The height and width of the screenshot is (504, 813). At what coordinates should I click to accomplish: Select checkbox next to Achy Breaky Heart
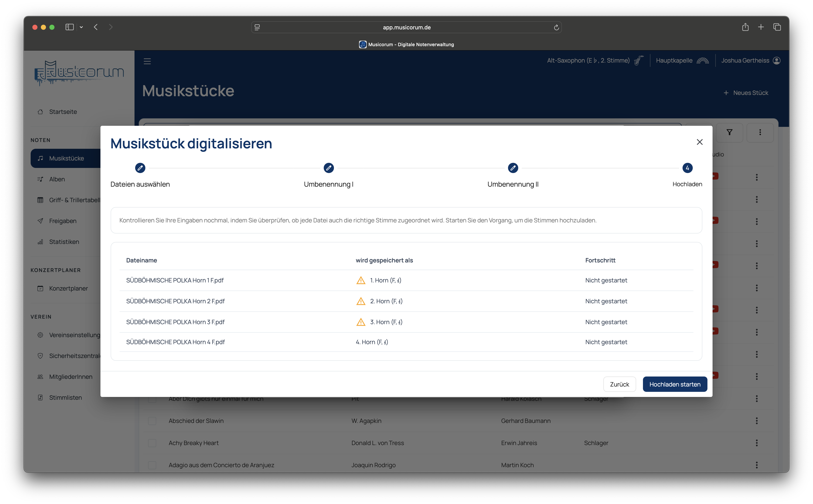152,443
